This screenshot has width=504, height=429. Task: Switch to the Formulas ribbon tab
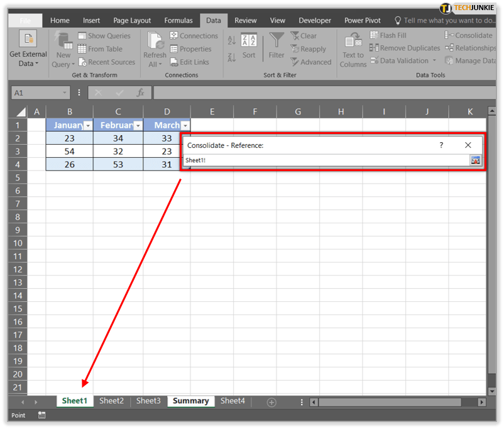point(178,20)
